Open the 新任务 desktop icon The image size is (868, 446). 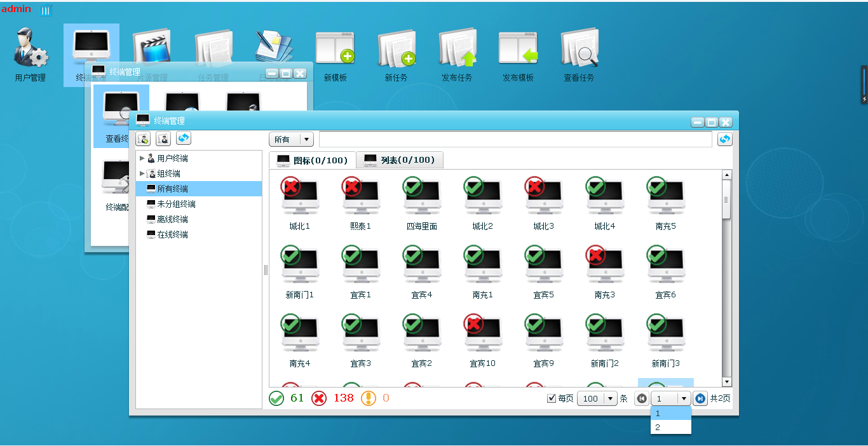click(x=396, y=55)
